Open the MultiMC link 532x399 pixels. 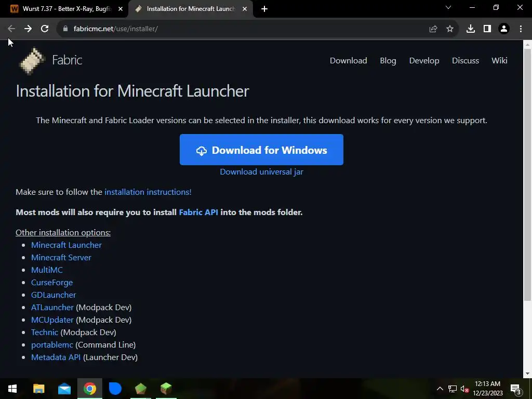pyautogui.click(x=47, y=270)
